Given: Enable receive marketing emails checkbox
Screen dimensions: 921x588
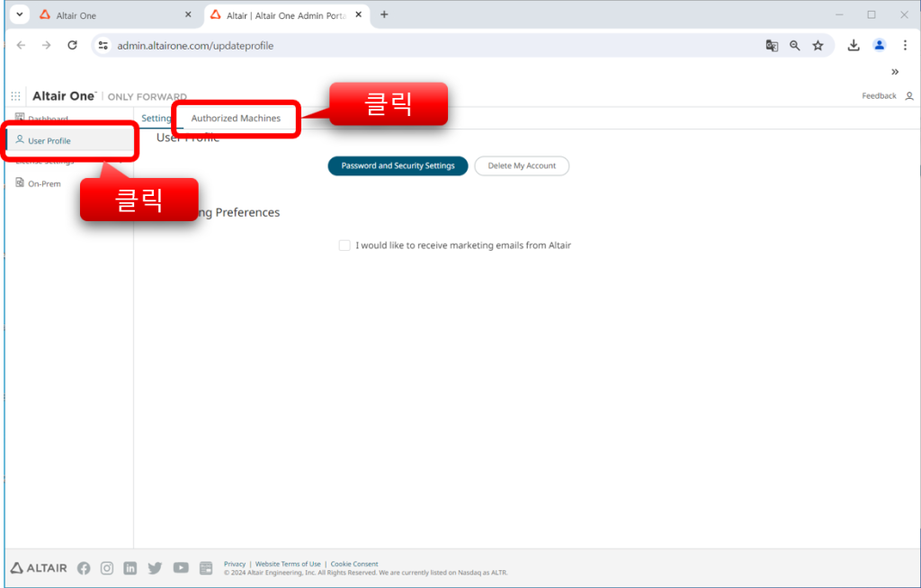Looking at the screenshot, I should point(344,245).
